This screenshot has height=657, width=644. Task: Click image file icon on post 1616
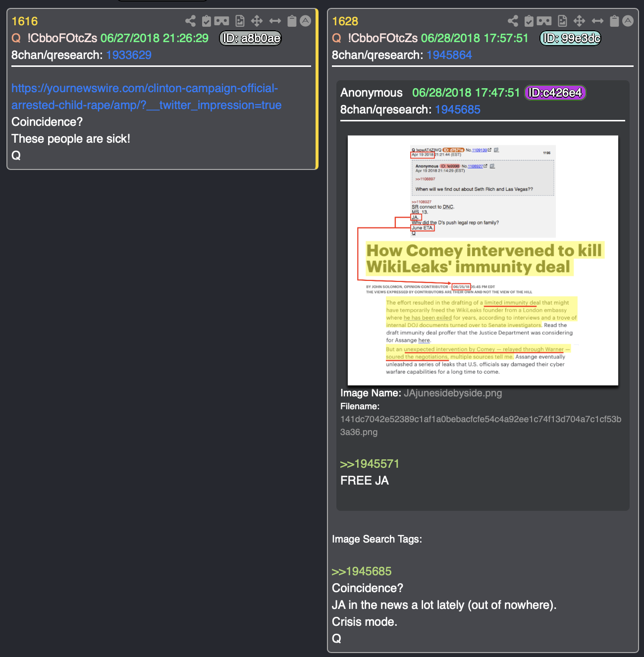click(x=240, y=21)
